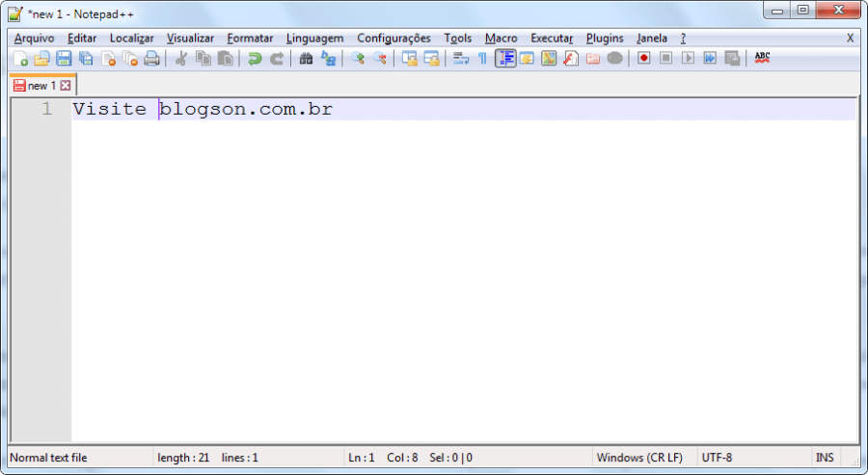Click the gray Monitoring icon

click(615, 58)
